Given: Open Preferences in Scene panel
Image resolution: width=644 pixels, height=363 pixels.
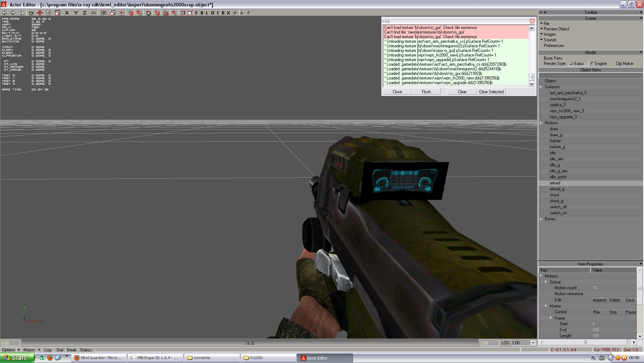Looking at the screenshot, I should (554, 46).
